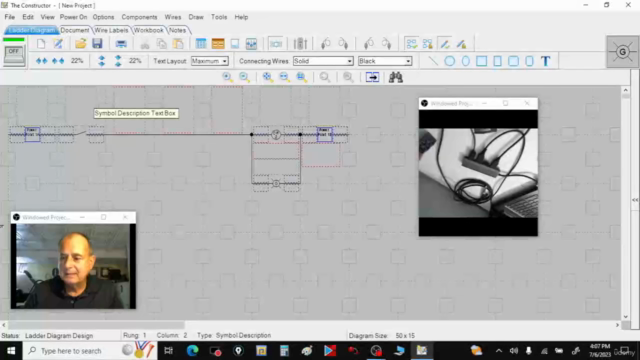Open the Wires menu

pyautogui.click(x=173, y=17)
